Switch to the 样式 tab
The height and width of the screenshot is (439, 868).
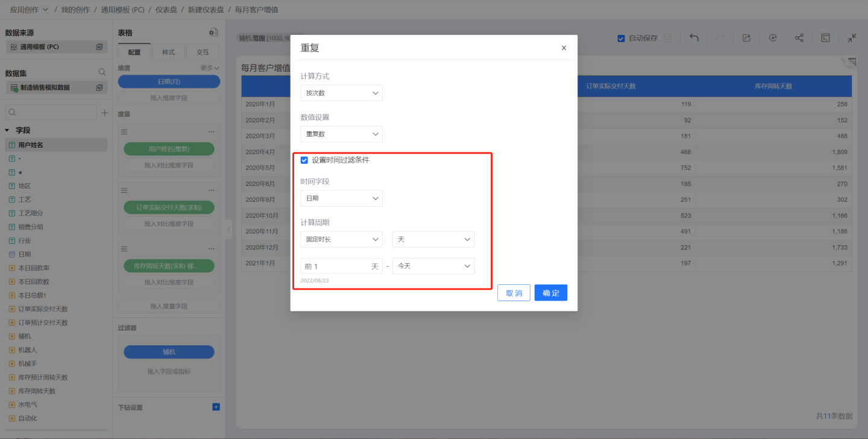coord(169,52)
